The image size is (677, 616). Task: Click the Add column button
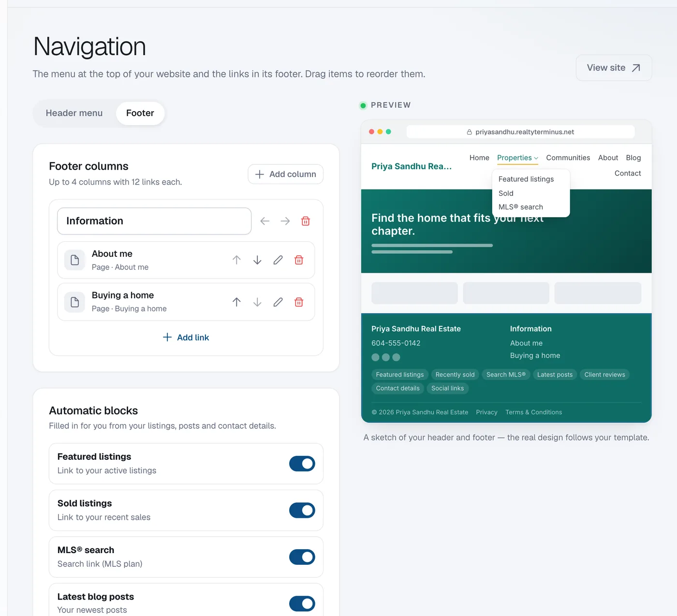click(285, 174)
